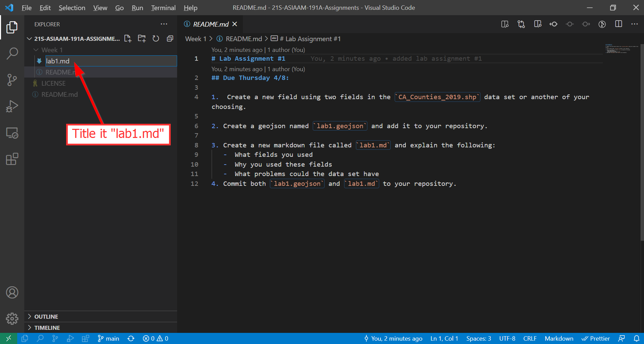
Task: Refresh the Explorer file tree
Action: 156,38
